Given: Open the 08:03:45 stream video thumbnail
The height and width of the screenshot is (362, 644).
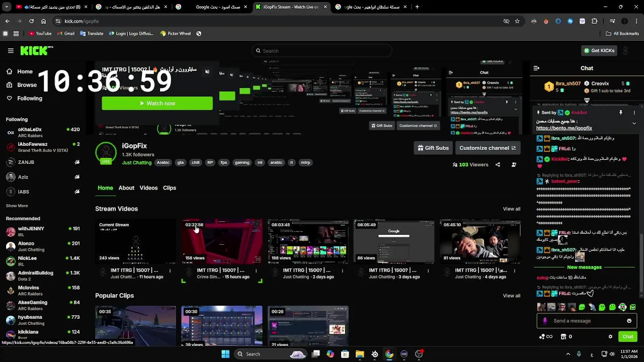Looking at the screenshot, I should coord(308,241).
